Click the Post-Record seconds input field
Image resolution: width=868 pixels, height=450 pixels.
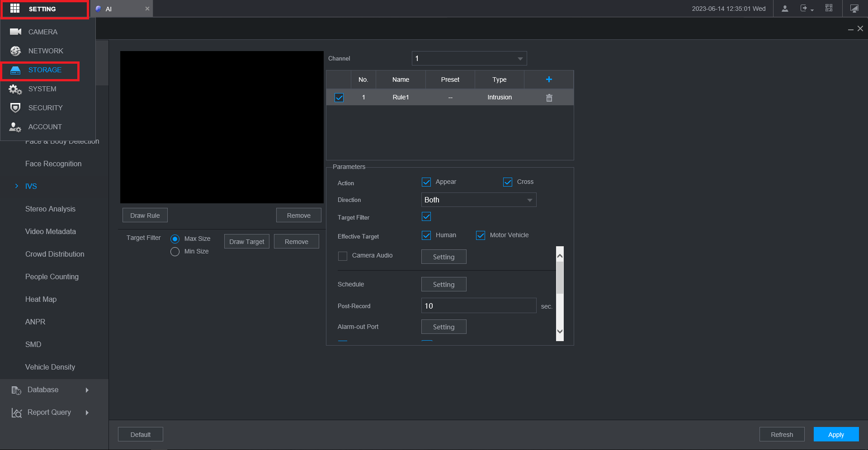(478, 306)
